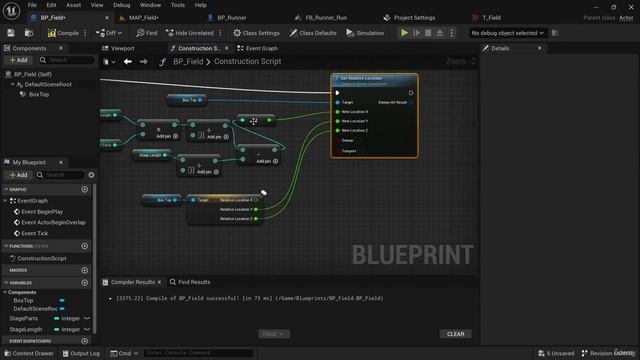Toggle StageParts variable visibility eye
The image size is (640, 360).
coord(87,318)
